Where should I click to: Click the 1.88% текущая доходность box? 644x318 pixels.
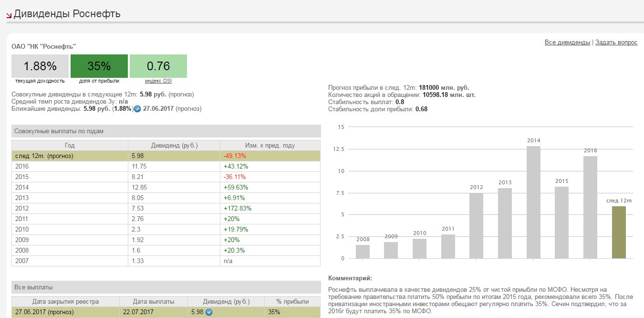40,66
